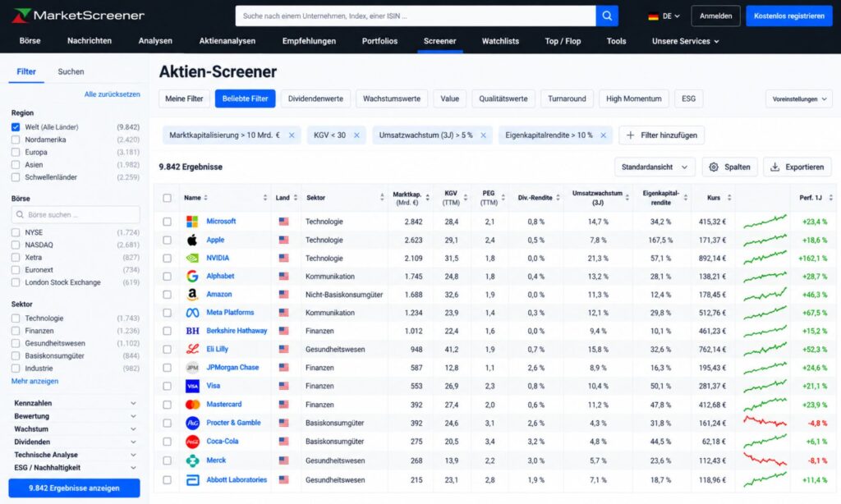Uncheck the Welt (Alle Länder) region
This screenshot has height=504, width=841.
(x=16, y=127)
